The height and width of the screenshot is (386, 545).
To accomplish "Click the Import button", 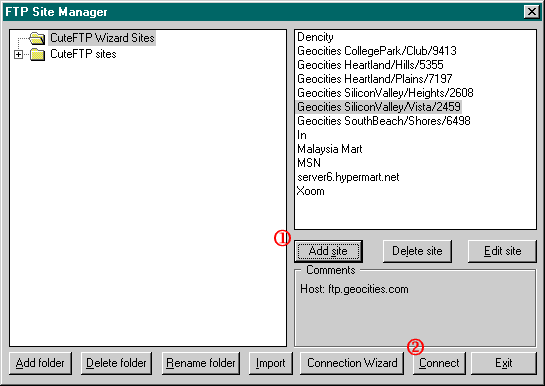I will pyautogui.click(x=271, y=363).
